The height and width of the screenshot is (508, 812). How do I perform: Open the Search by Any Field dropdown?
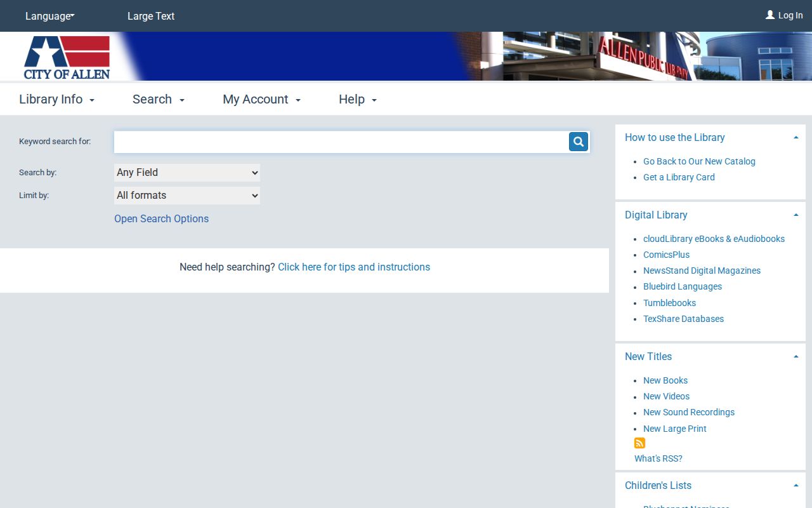[187, 173]
